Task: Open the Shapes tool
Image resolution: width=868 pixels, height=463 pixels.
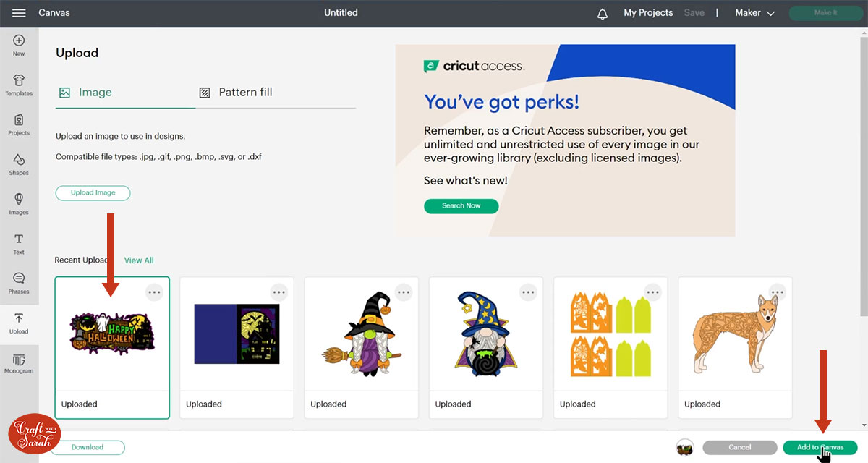Action: tap(19, 164)
